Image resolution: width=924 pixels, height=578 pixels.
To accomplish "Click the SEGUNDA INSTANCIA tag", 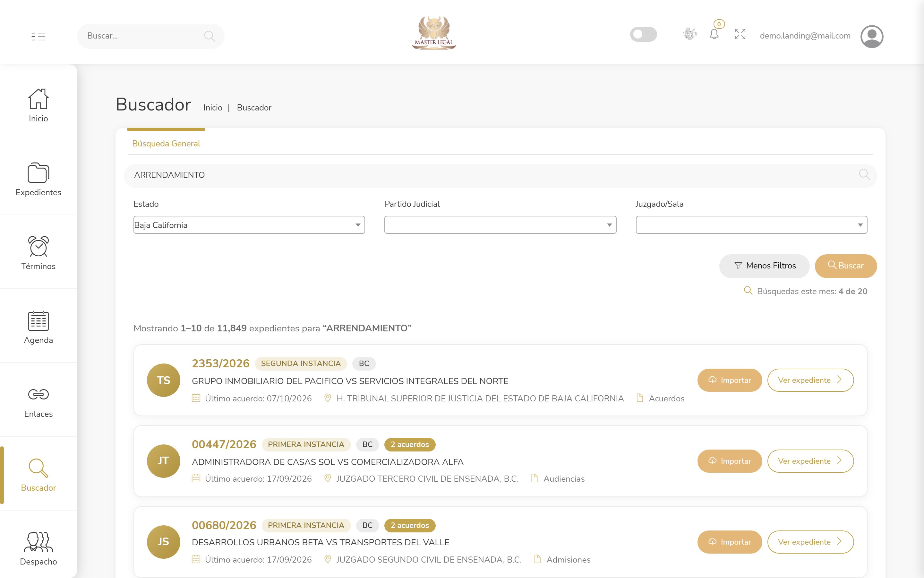I will point(301,363).
